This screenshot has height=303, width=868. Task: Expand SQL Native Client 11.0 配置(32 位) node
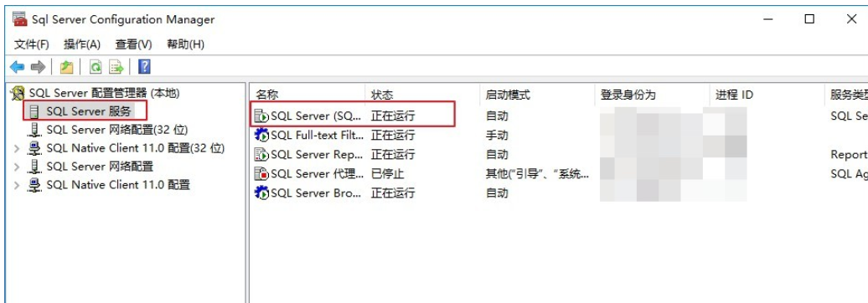pos(17,149)
